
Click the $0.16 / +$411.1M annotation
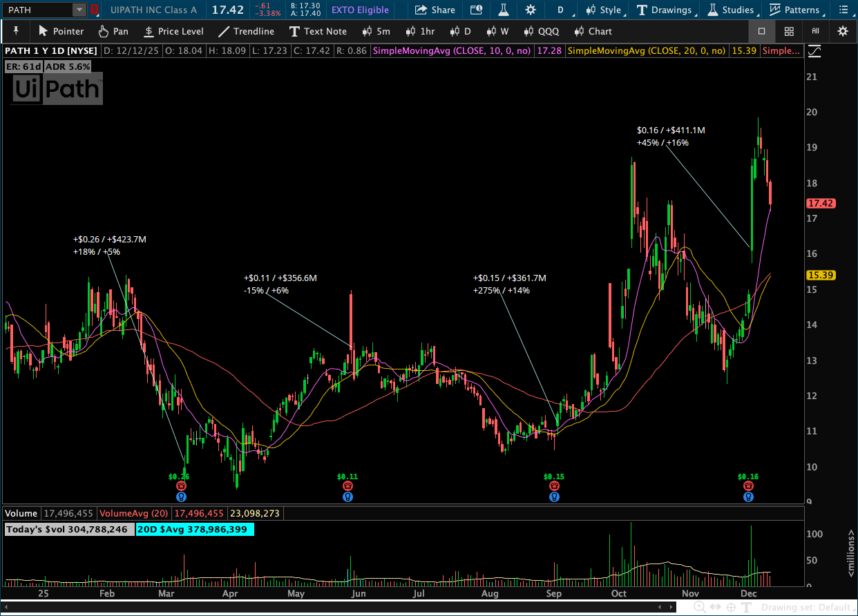click(671, 131)
